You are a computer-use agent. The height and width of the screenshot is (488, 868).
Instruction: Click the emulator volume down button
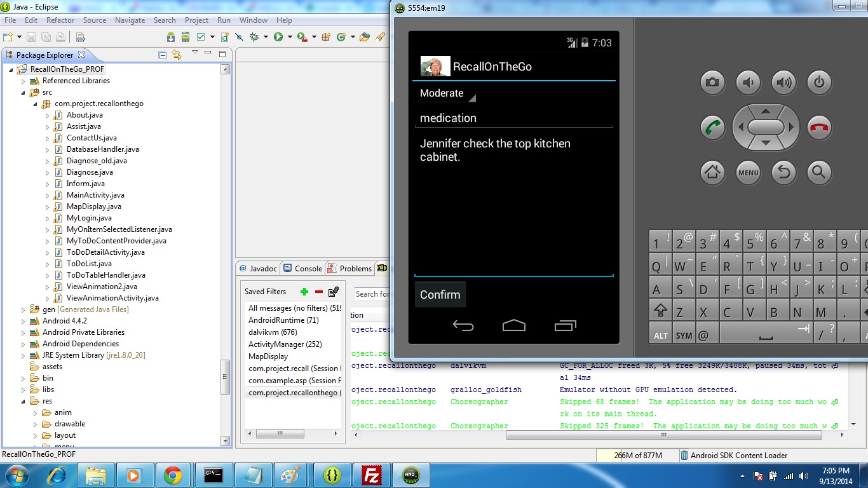(x=748, y=82)
